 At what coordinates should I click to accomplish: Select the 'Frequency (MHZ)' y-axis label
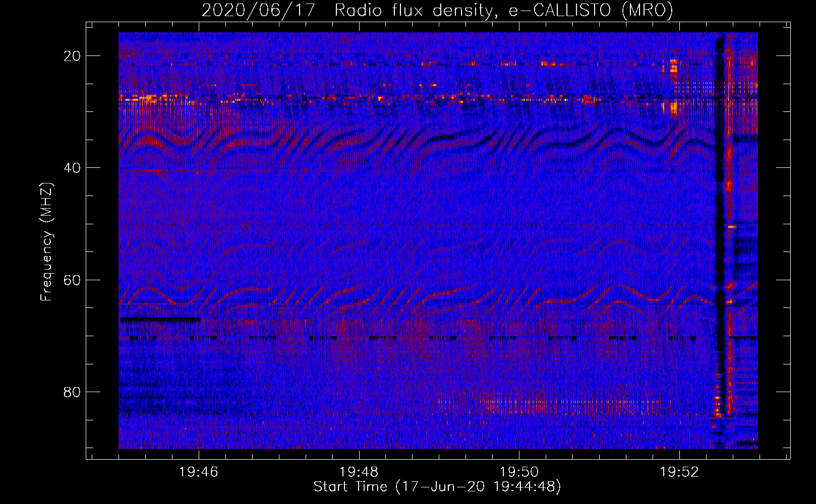[46, 242]
